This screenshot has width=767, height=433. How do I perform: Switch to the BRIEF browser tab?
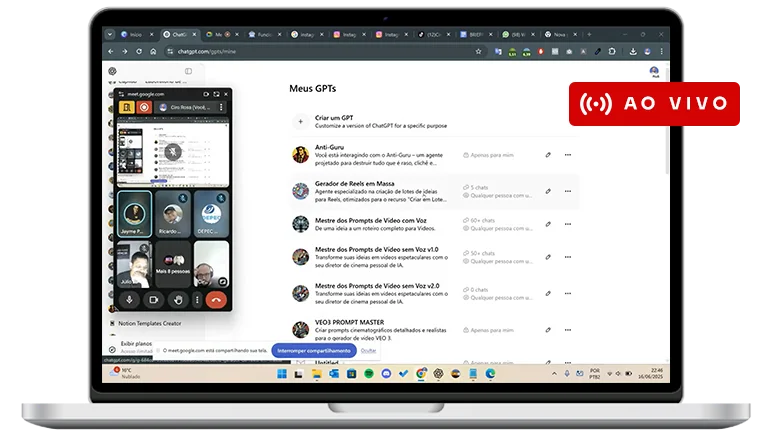coord(475,34)
